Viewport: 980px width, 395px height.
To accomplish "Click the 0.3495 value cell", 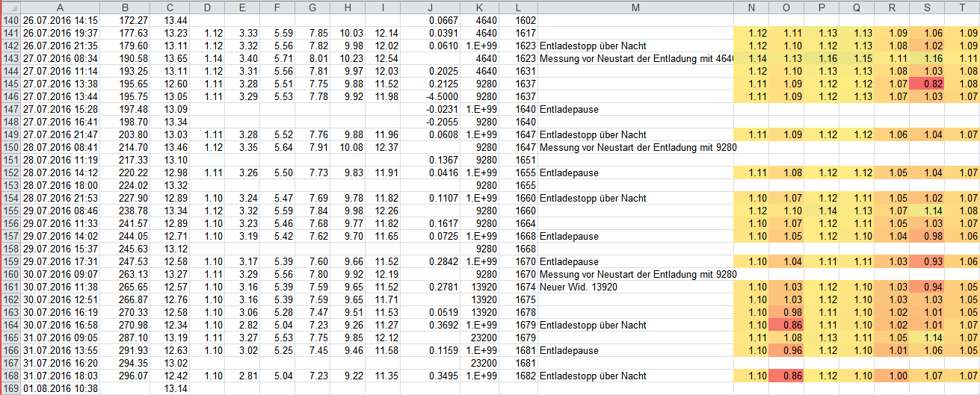I will coord(431,376).
